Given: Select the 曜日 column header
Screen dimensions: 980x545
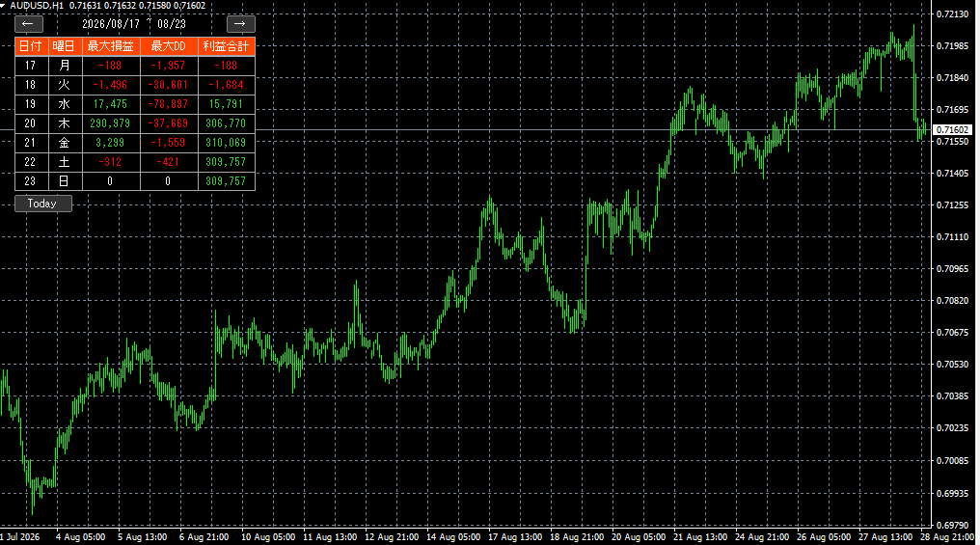Looking at the screenshot, I should coord(65,46).
